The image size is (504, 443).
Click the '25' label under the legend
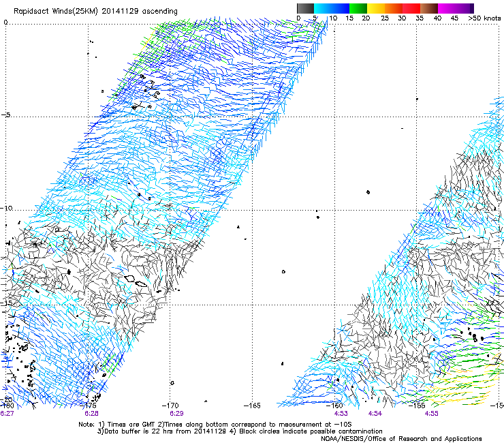(x=385, y=18)
